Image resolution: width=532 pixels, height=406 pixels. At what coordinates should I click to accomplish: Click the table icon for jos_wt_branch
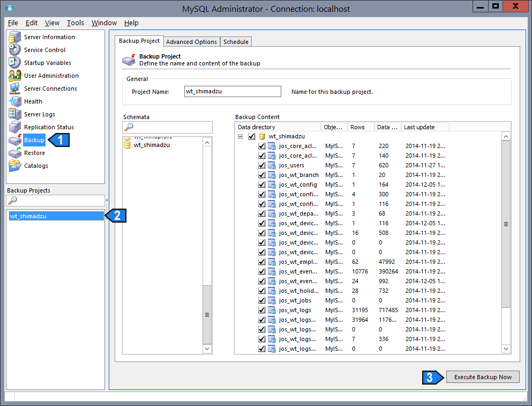[272, 175]
